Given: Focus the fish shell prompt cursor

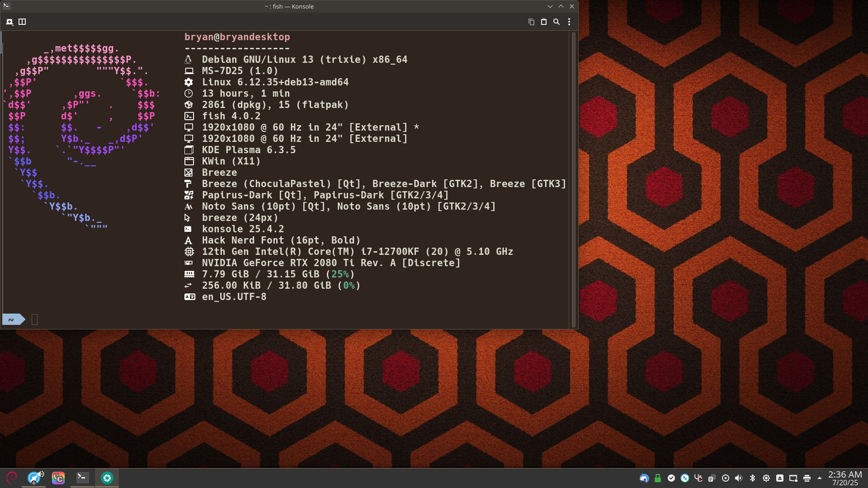Looking at the screenshot, I should (34, 319).
